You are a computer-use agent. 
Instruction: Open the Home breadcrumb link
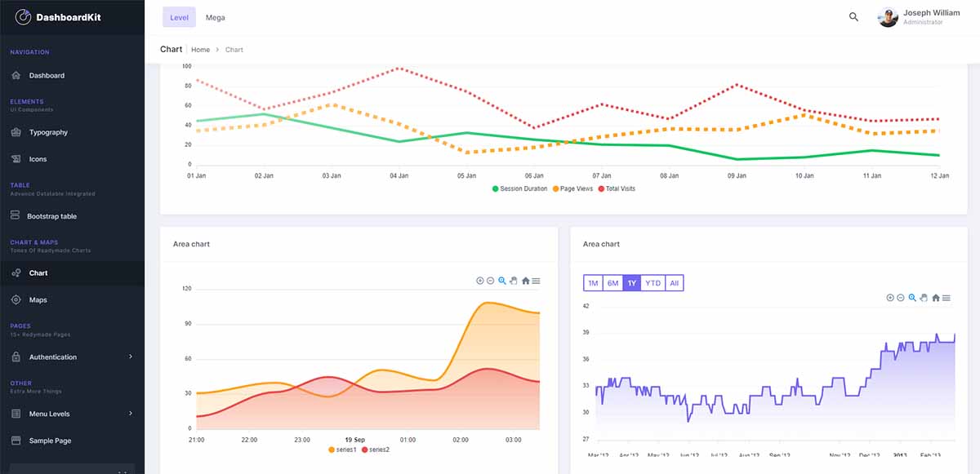[200, 49]
